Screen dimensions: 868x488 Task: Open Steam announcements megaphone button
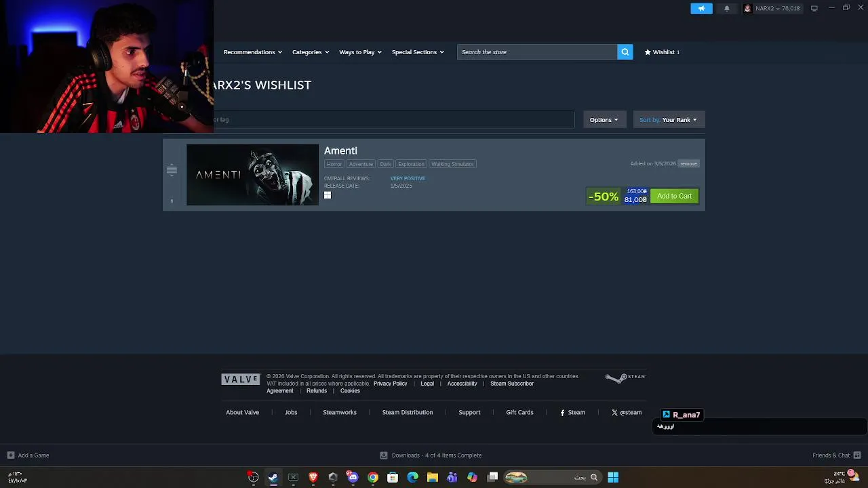click(701, 8)
